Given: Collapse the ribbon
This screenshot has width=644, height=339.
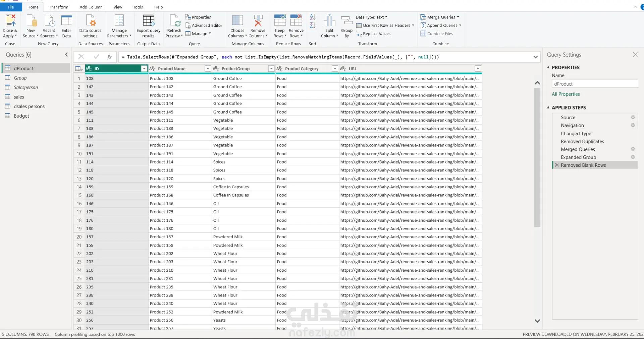Looking at the screenshot, I should point(635,7).
